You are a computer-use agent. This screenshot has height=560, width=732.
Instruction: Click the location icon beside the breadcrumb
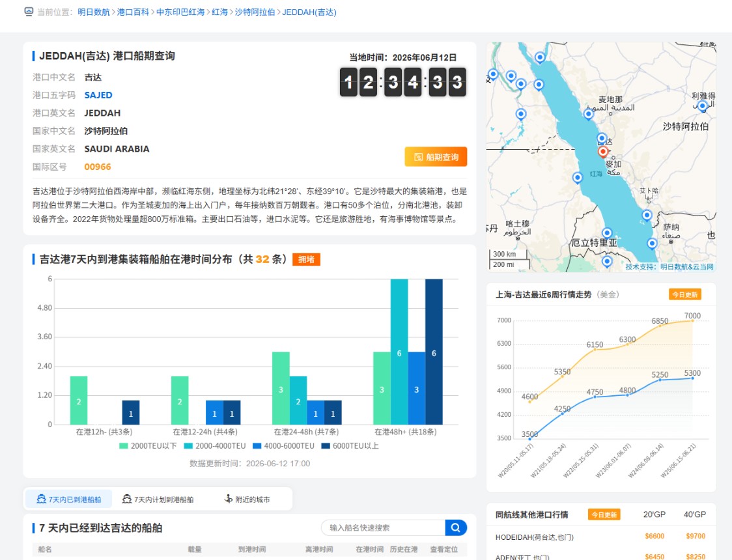pos(29,12)
